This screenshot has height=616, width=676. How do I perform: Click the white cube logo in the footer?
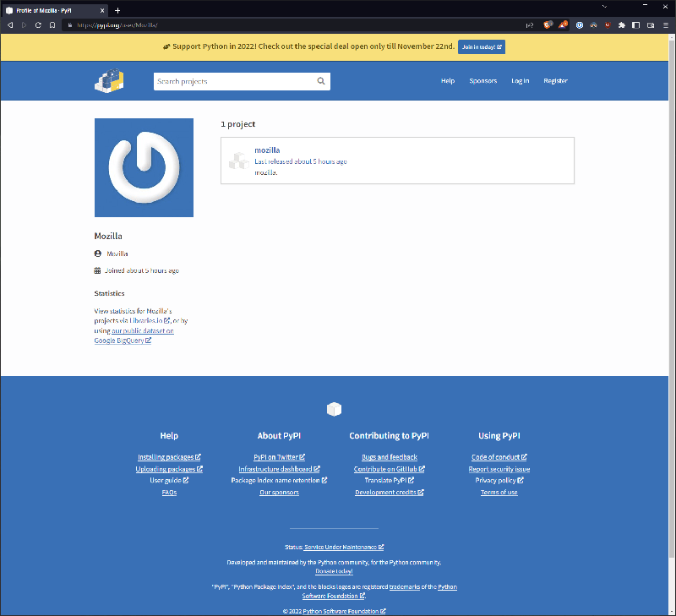(x=334, y=409)
